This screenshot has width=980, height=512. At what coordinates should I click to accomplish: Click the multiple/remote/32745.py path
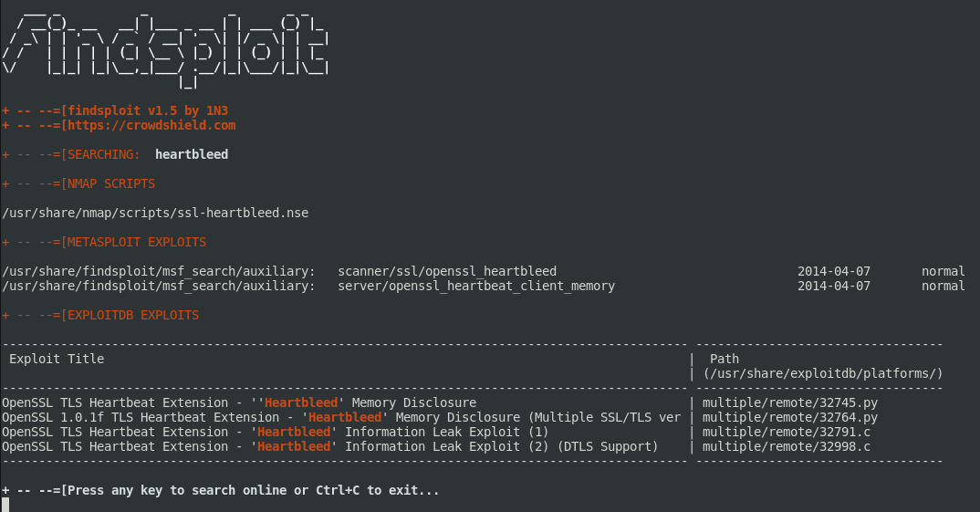(790, 403)
